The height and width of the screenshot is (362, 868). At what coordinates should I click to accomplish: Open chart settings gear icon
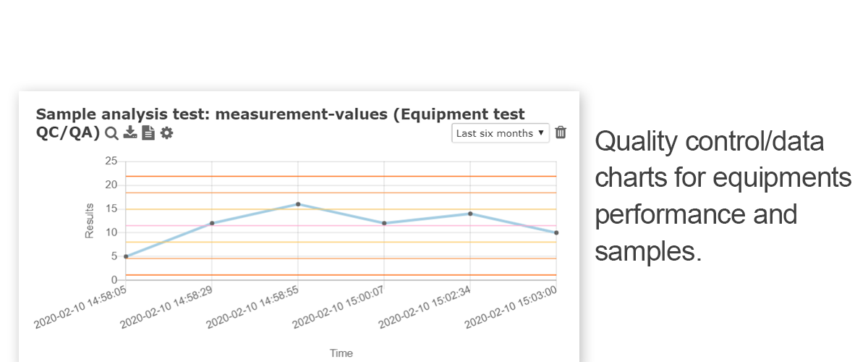[167, 132]
